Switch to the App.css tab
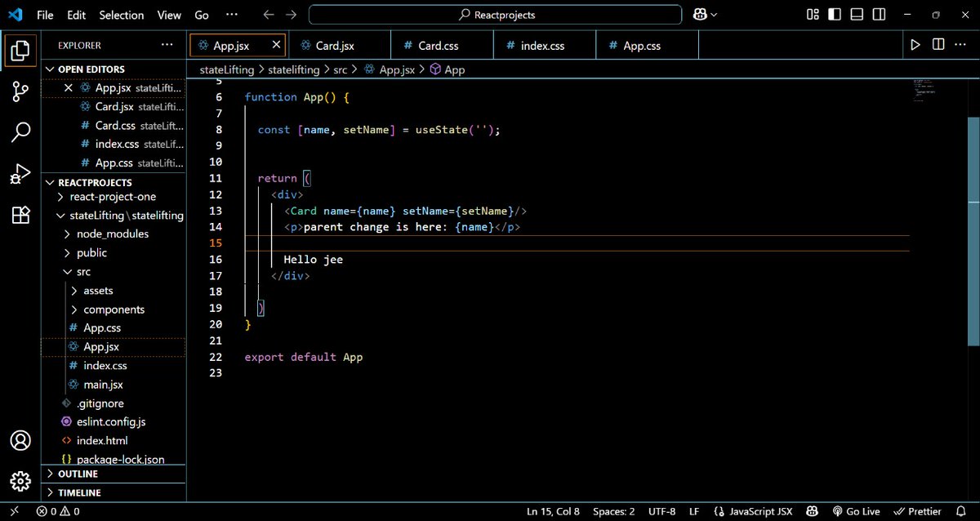This screenshot has height=521, width=980. click(x=647, y=46)
